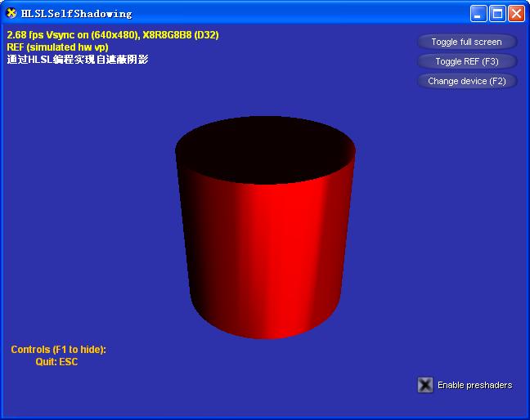530x420 pixels.
Task: Click the 'Controls (F1 to hide):' text
Action: [58, 350]
